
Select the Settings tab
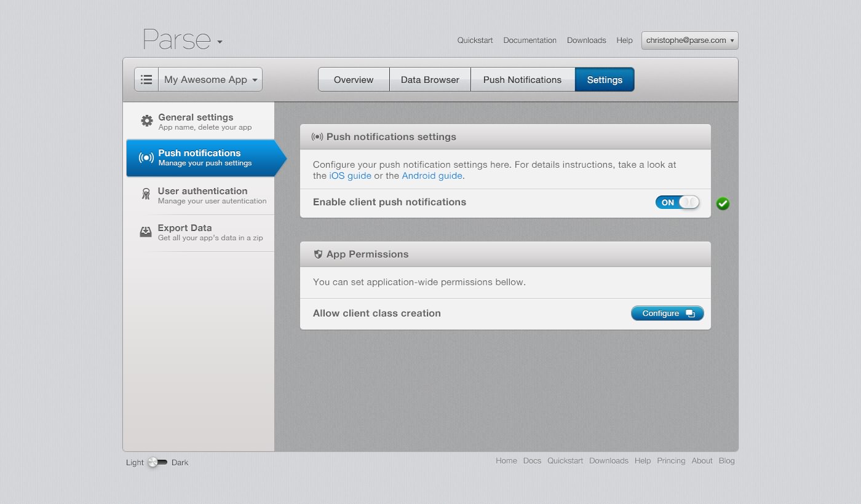coord(605,79)
